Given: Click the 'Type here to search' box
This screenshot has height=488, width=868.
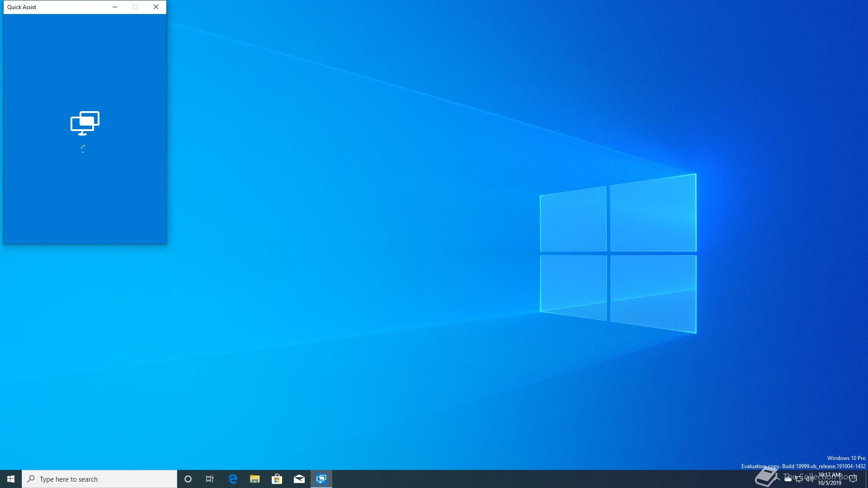Looking at the screenshot, I should point(99,479).
